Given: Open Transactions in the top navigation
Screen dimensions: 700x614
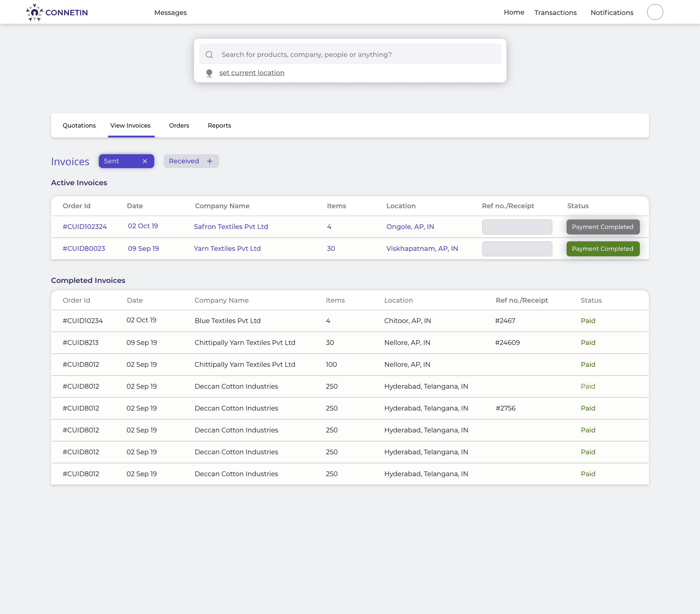Looking at the screenshot, I should click(x=555, y=13).
